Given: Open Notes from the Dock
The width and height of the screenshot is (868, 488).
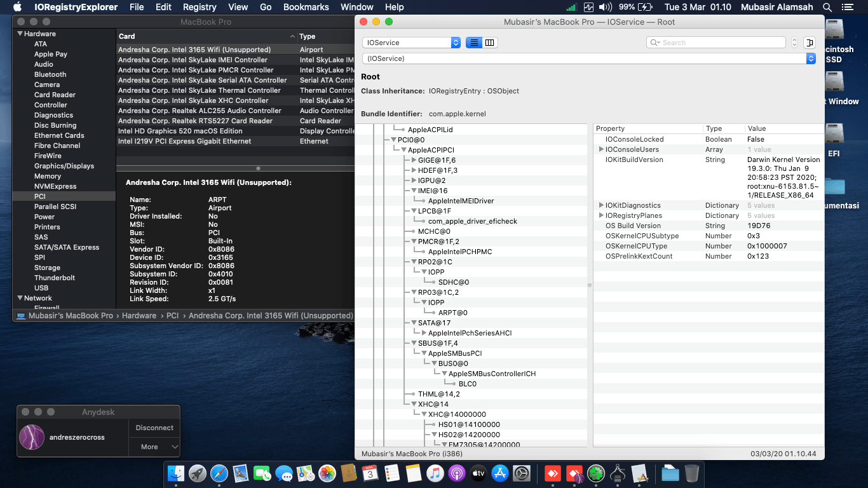Looking at the screenshot, I should click(414, 473).
